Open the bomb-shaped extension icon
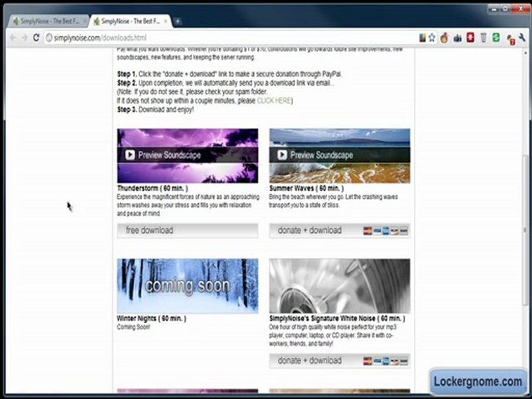The height and width of the screenshot is (399, 532). coord(444,38)
